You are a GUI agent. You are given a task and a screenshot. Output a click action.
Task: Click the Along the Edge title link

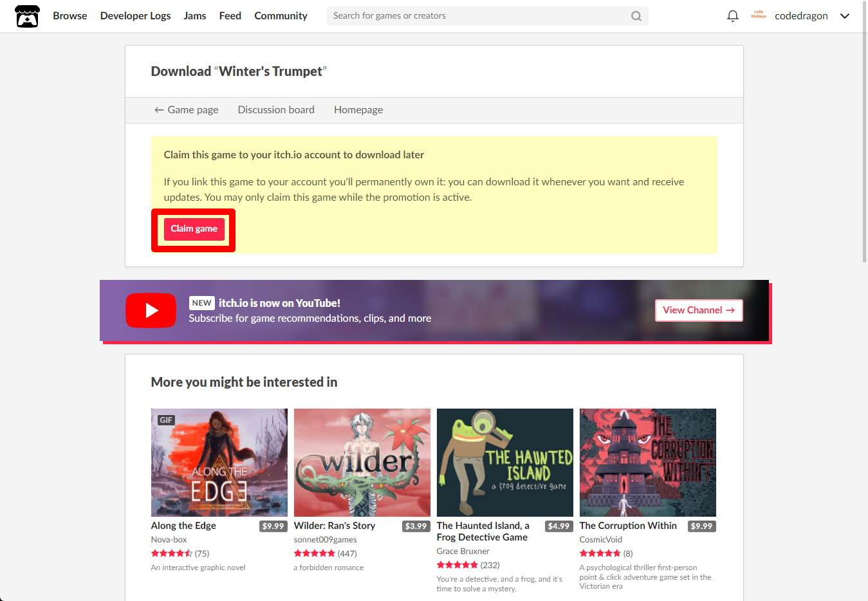183,526
